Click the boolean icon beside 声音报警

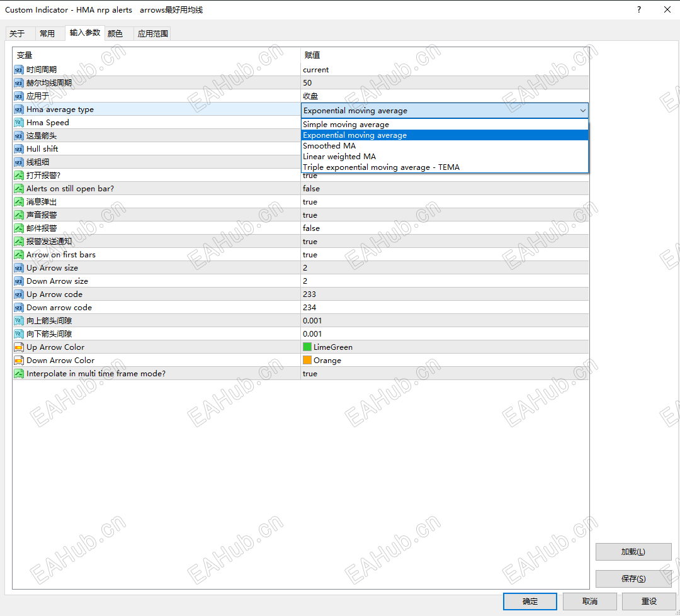click(x=19, y=215)
